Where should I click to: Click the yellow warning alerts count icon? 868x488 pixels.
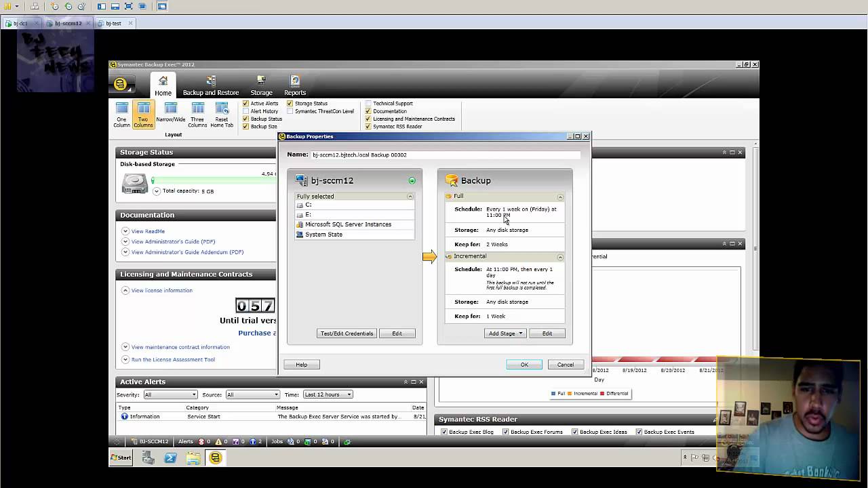219,442
